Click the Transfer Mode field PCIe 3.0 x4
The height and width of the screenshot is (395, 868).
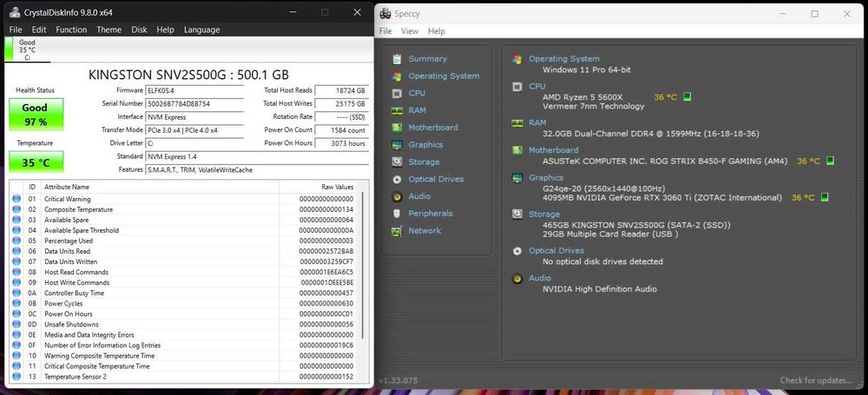(194, 130)
